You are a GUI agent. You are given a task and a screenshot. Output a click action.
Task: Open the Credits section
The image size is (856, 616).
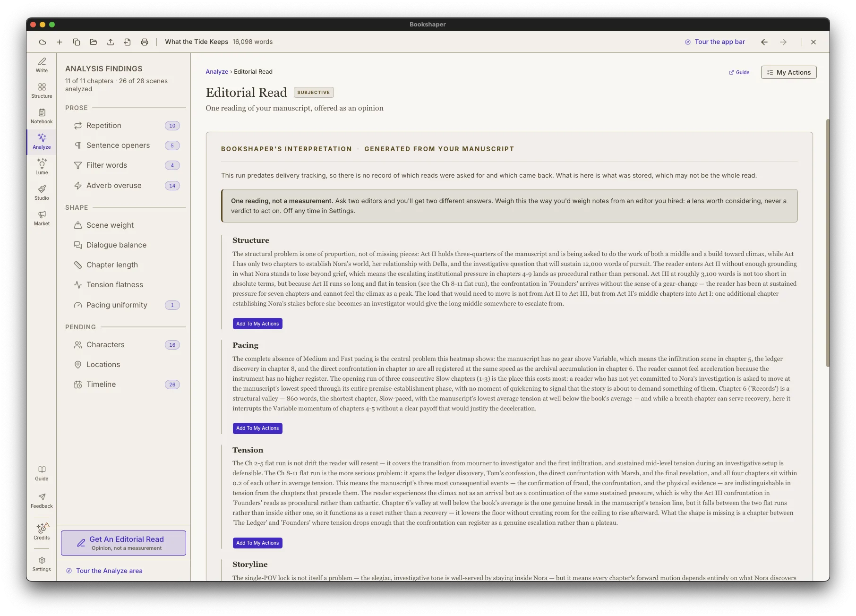(x=42, y=531)
